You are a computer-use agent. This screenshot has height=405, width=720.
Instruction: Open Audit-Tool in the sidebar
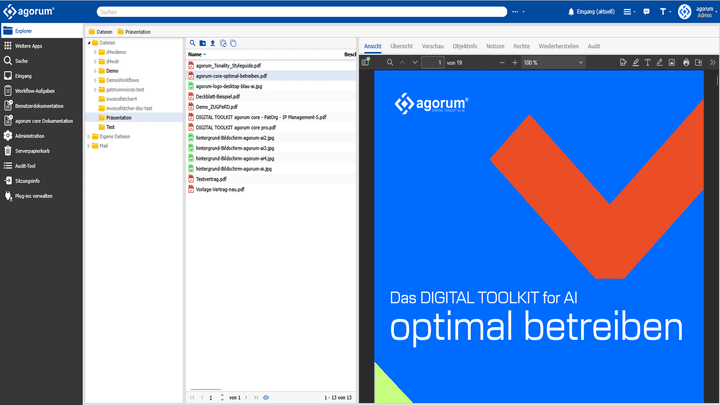pos(41,166)
